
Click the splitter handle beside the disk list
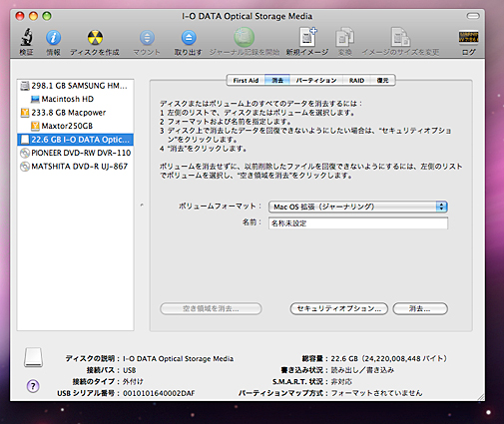(x=142, y=206)
